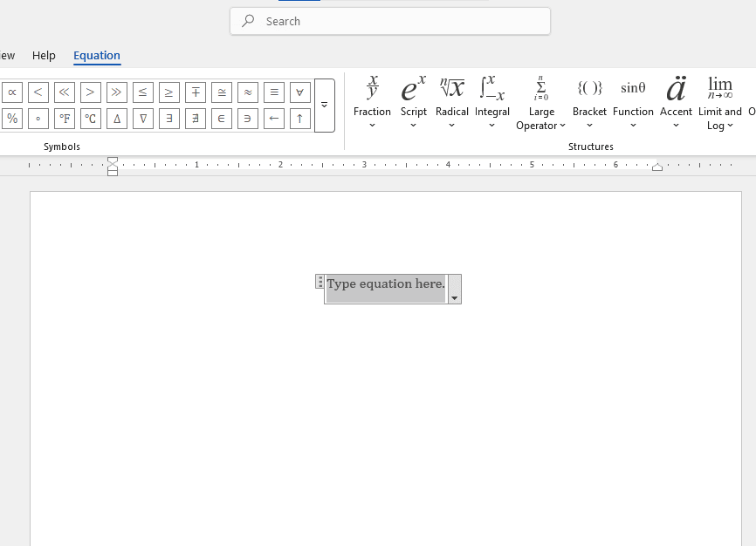This screenshot has height=546, width=756.
Task: Insert the almost equal (≈) symbol
Action: click(x=248, y=92)
